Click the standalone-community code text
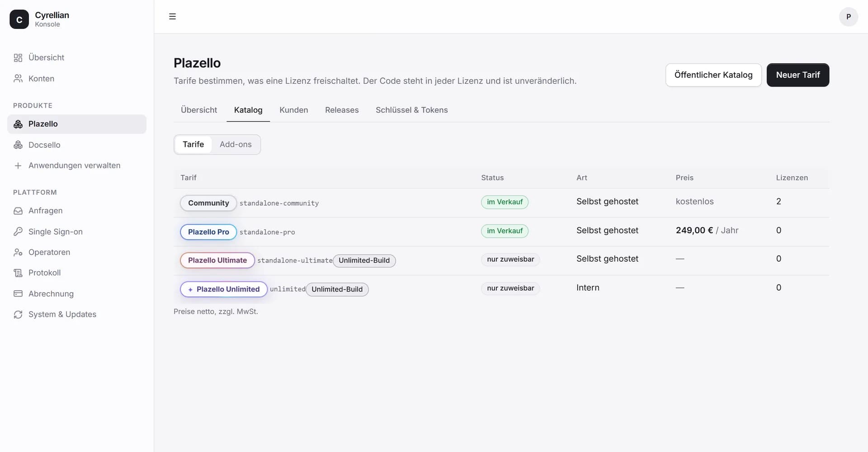 pyautogui.click(x=279, y=203)
